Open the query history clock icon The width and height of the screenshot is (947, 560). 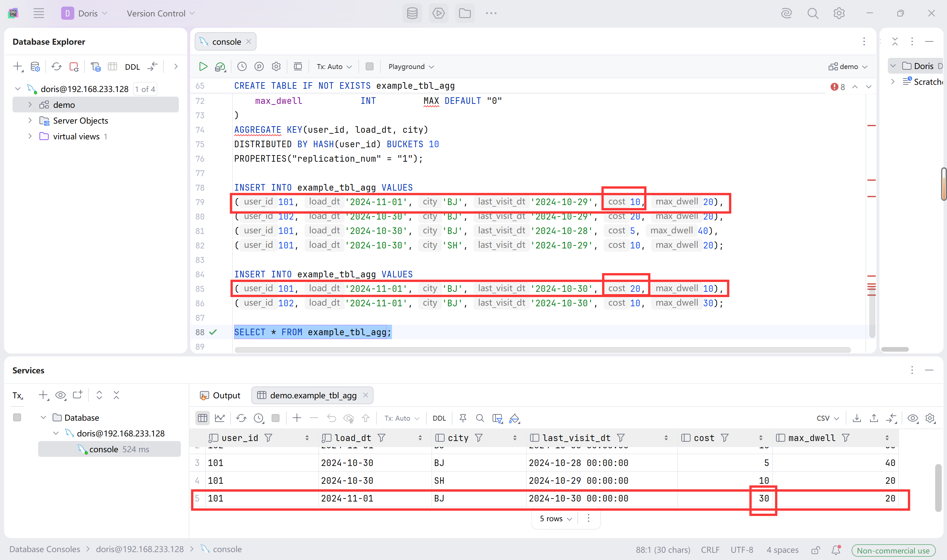point(242,67)
